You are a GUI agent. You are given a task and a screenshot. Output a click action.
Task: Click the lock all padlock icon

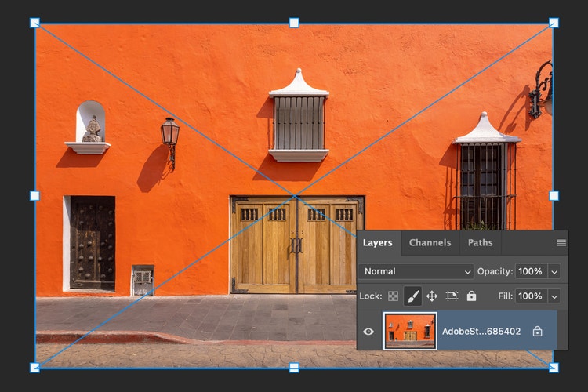click(471, 296)
